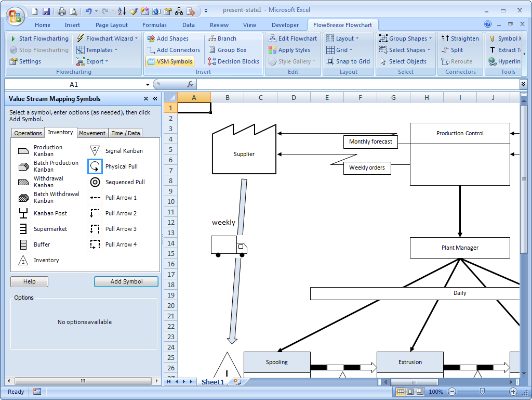Switch to Normal view in status bar
The image size is (532, 400).
401,392
